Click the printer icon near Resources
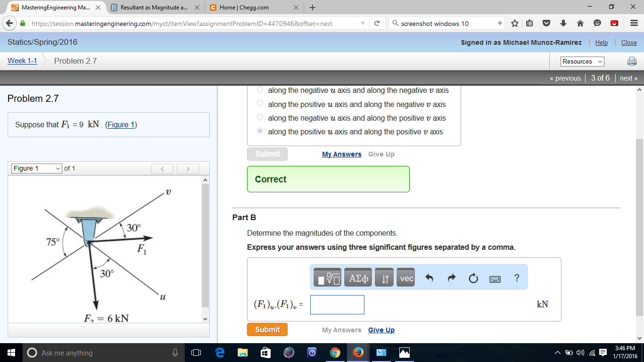The image size is (644, 362). coord(632,61)
